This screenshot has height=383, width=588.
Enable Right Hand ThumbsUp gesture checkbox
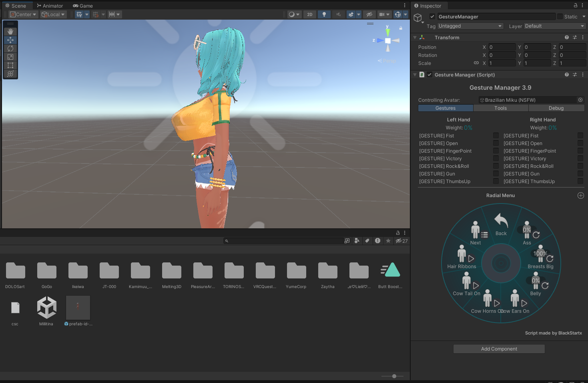[x=580, y=181]
